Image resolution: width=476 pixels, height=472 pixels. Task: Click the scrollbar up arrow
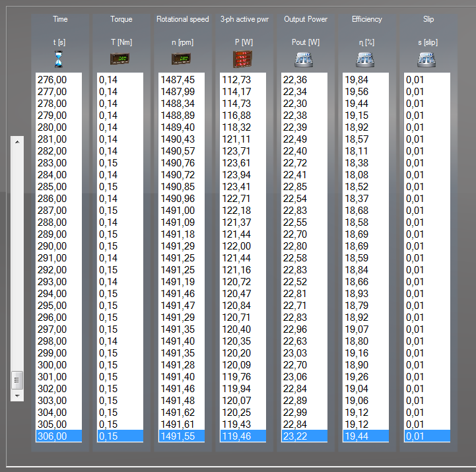(17, 142)
